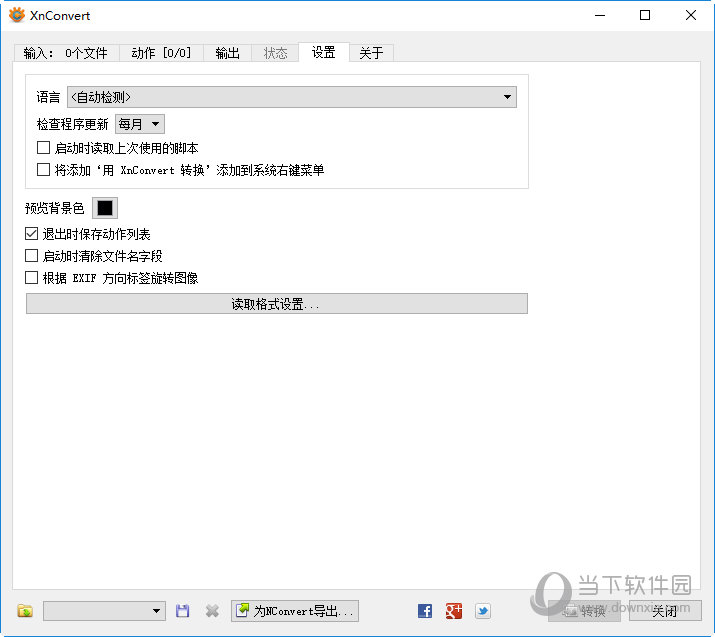Open the 关于 tab

(371, 53)
